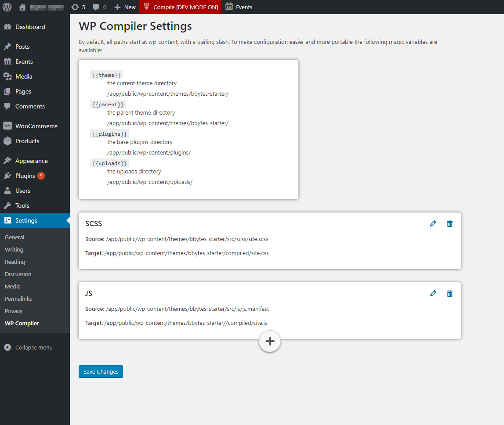Click the Plugins update badge 5

pos(41,176)
